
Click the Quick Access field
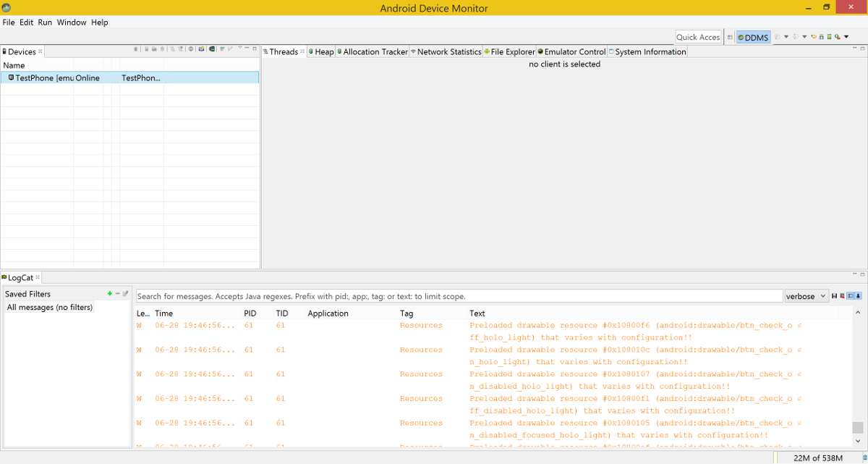pyautogui.click(x=698, y=37)
